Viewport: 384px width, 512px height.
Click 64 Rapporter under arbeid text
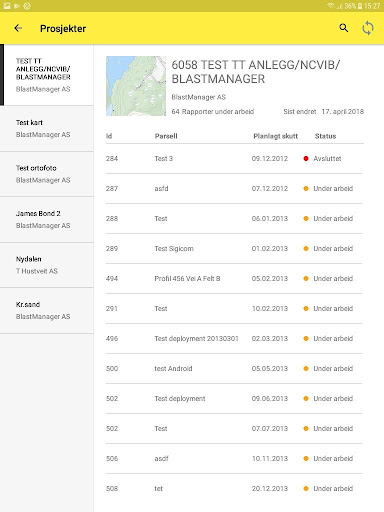[x=213, y=112]
